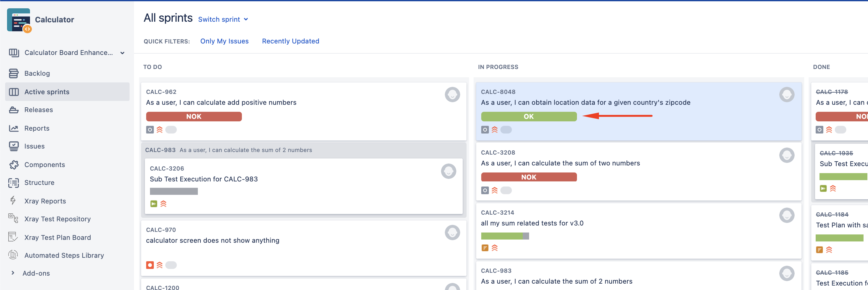Viewport: 868px width, 290px height.
Task: Click assignee avatar on CALC-962 card
Action: 452,95
